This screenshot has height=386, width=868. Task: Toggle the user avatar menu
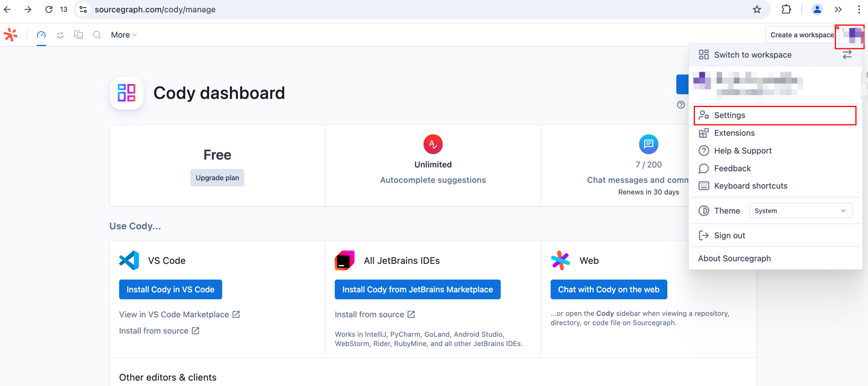851,35
